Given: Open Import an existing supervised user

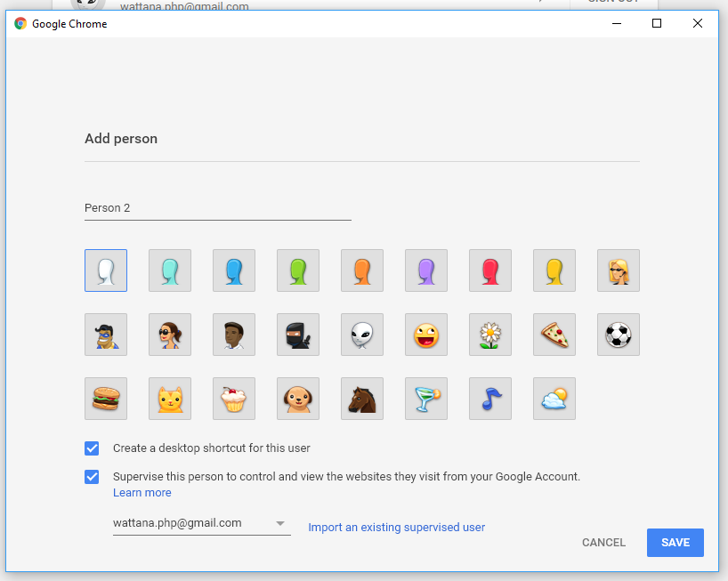Looking at the screenshot, I should tap(396, 528).
